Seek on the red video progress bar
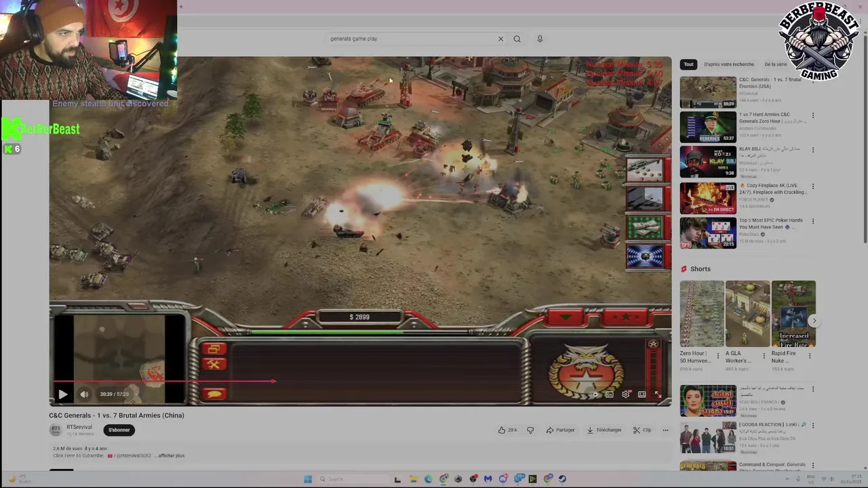 360,381
